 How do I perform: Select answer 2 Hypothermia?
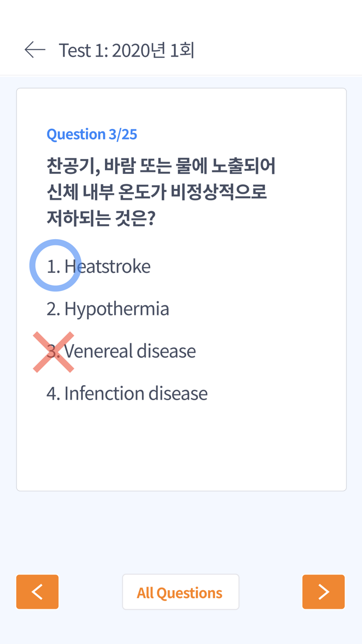(108, 309)
